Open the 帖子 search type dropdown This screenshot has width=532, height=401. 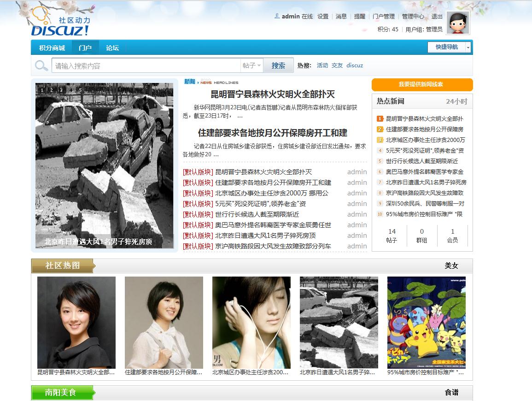point(252,65)
